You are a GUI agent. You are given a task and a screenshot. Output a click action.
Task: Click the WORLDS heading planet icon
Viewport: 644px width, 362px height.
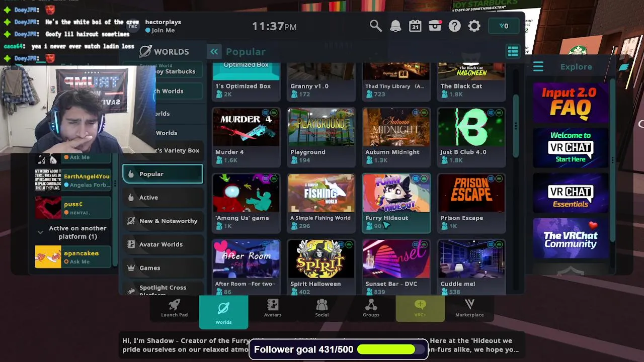tap(145, 51)
